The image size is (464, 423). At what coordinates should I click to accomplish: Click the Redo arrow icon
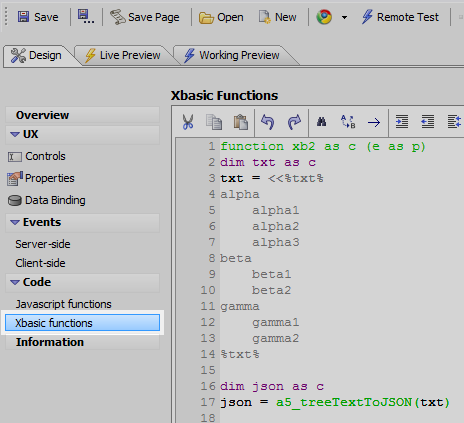[x=294, y=122]
